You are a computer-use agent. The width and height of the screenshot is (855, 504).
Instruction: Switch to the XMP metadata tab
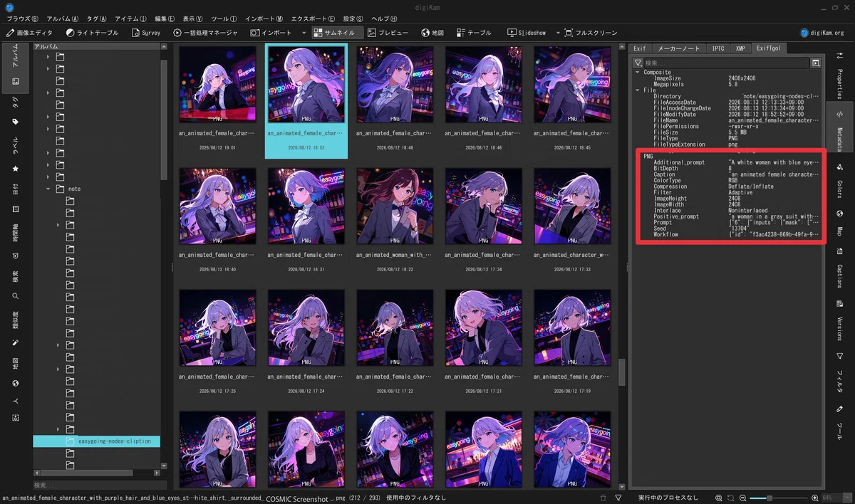(x=741, y=48)
